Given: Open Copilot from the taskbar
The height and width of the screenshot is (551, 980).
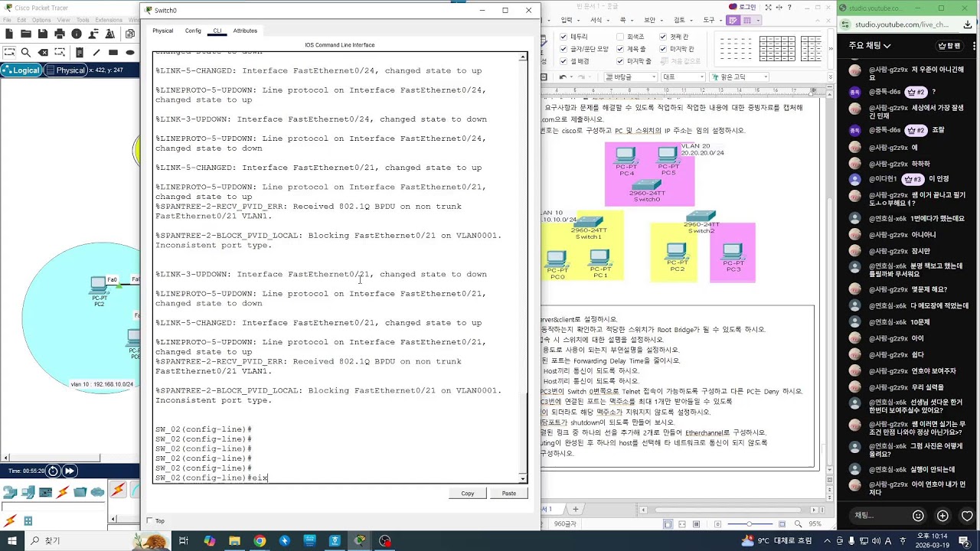Looking at the screenshot, I should click(209, 540).
